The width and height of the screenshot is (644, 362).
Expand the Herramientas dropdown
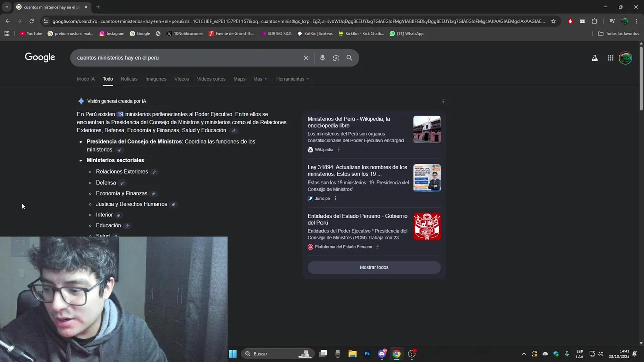pos(293,79)
